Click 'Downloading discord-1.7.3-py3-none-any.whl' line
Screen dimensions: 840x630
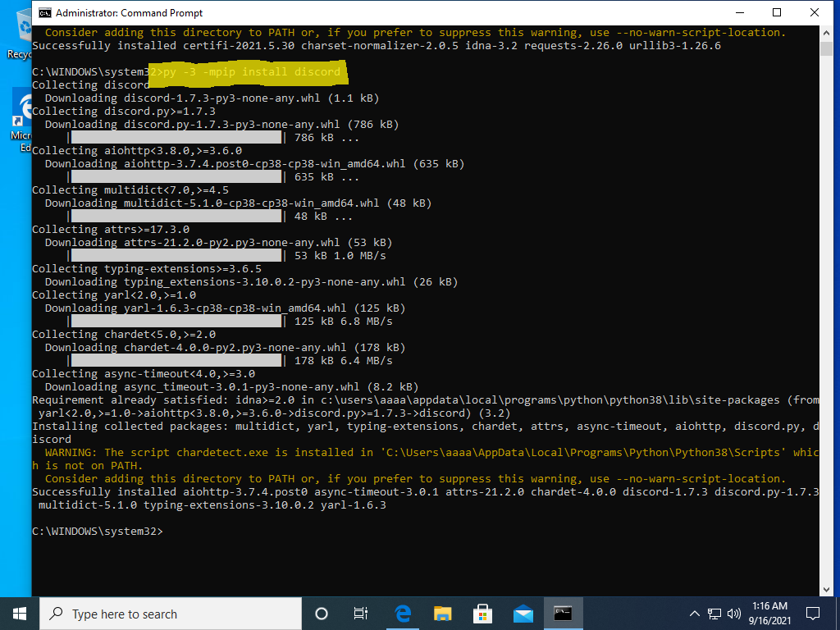212,98
